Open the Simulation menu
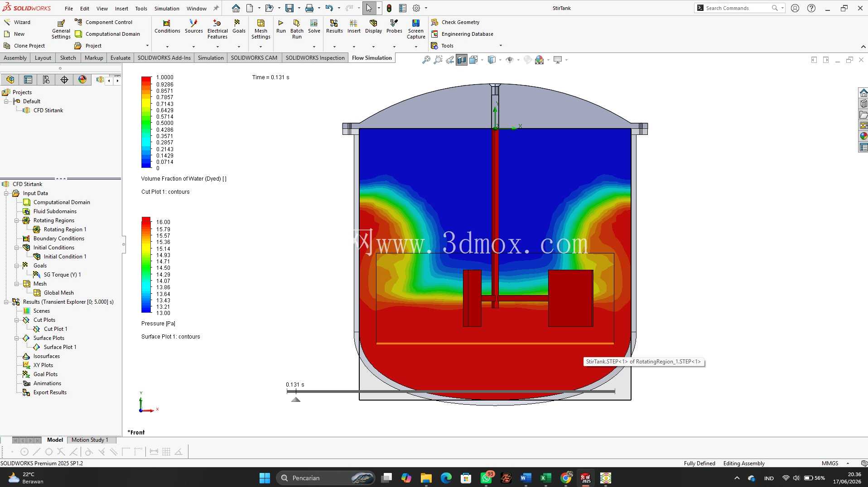868x487 pixels. tap(167, 9)
